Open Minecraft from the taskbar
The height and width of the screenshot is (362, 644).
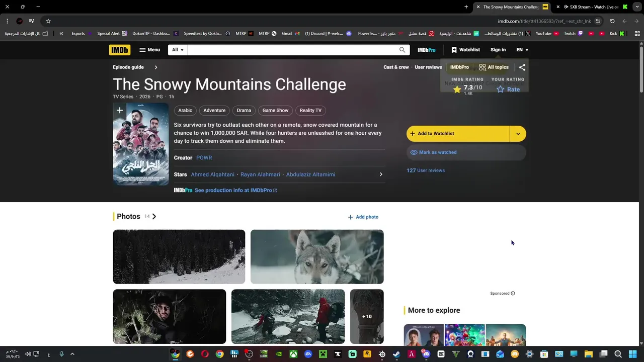point(323,354)
